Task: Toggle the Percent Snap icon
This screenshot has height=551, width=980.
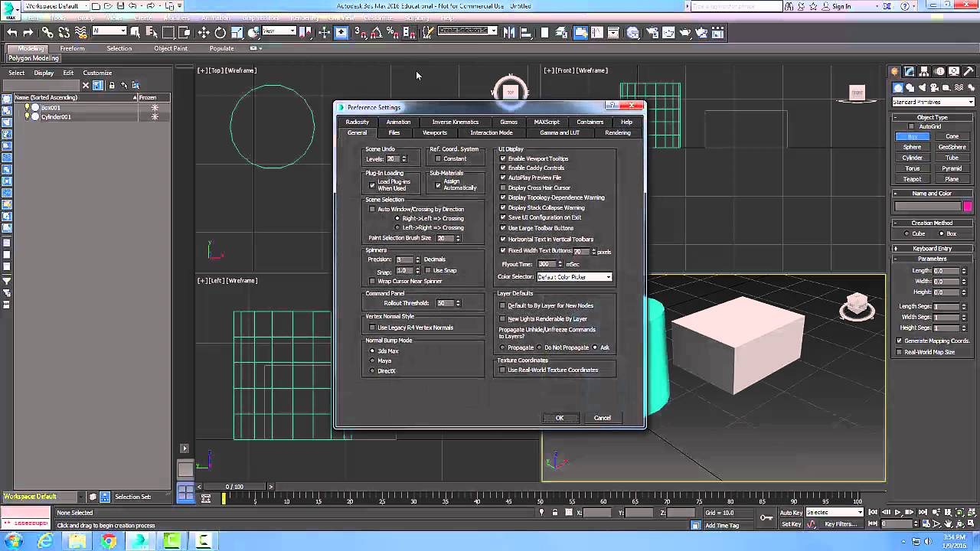Action: 392,32
